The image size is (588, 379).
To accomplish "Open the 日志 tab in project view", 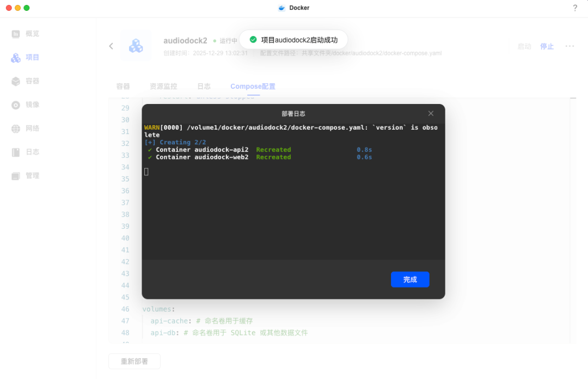I will (x=204, y=86).
